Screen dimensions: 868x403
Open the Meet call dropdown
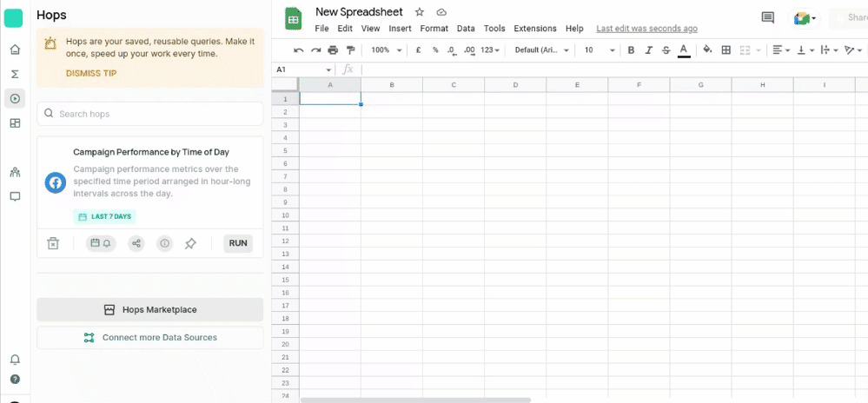(805, 18)
